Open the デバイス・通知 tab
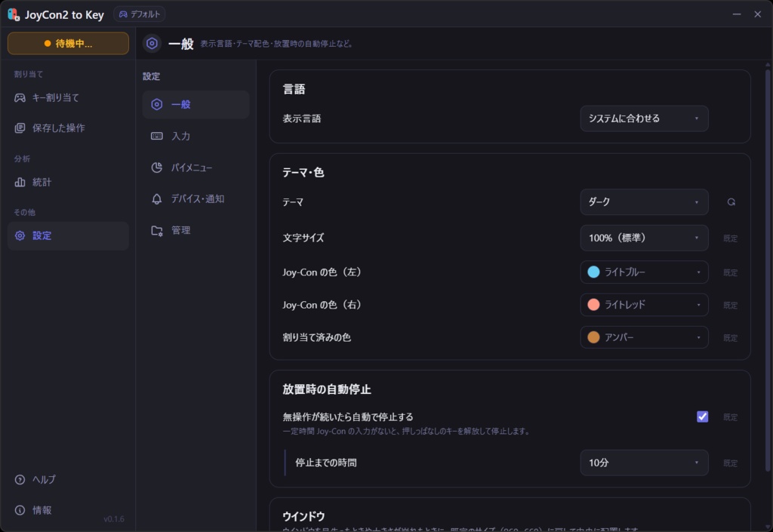 coord(196,199)
